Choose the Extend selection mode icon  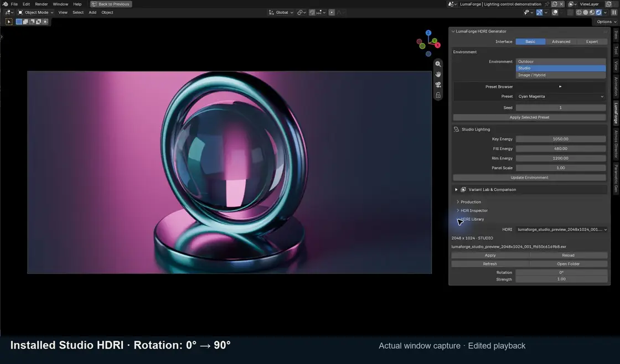click(25, 22)
